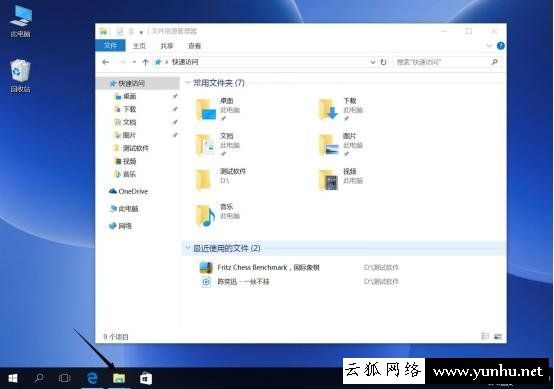
Task: Open the Store from the taskbar
Action: coord(146,378)
